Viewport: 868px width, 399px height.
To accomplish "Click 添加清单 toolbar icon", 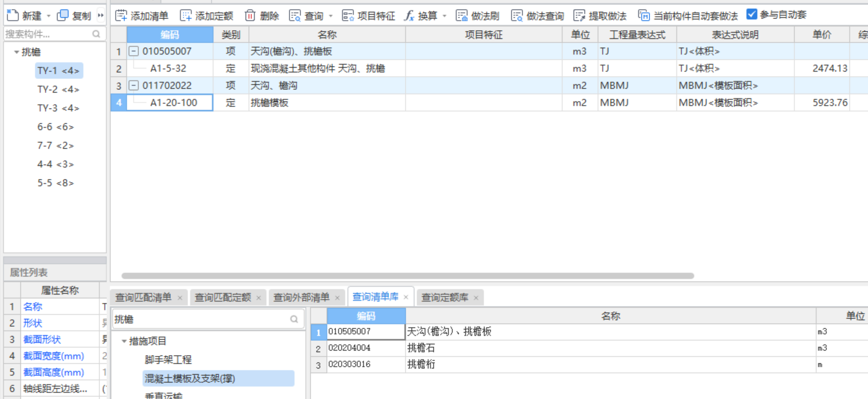I will point(121,16).
